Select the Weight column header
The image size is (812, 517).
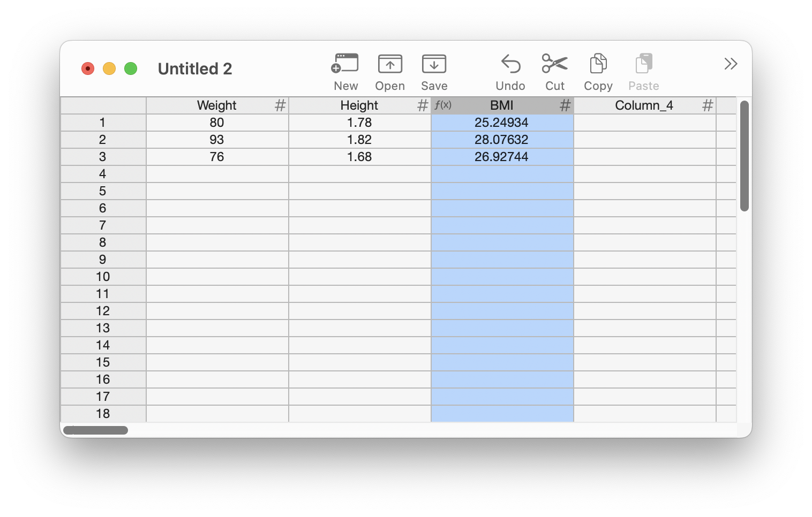(216, 105)
